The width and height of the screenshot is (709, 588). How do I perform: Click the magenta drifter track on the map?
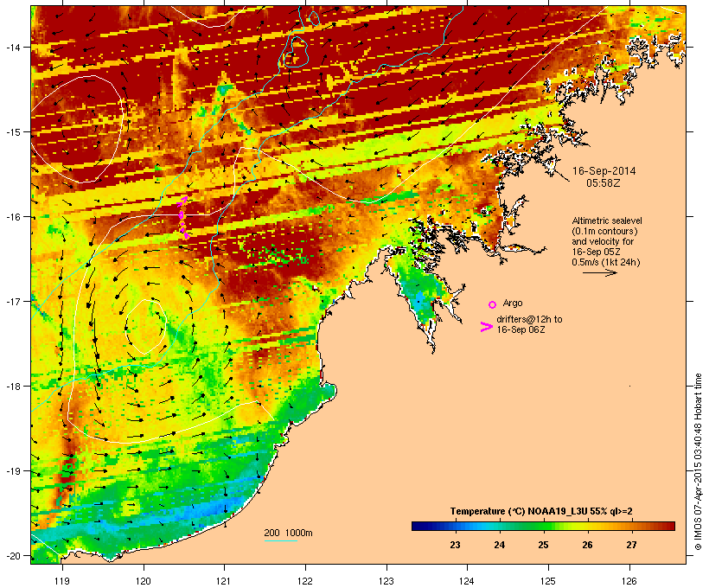183,218
